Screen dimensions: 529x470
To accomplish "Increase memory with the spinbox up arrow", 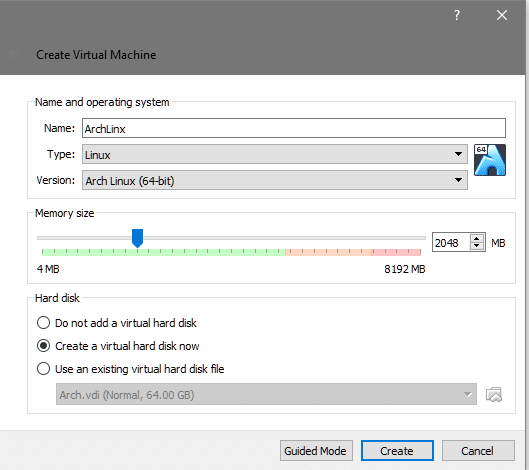I will pyautogui.click(x=476, y=238).
